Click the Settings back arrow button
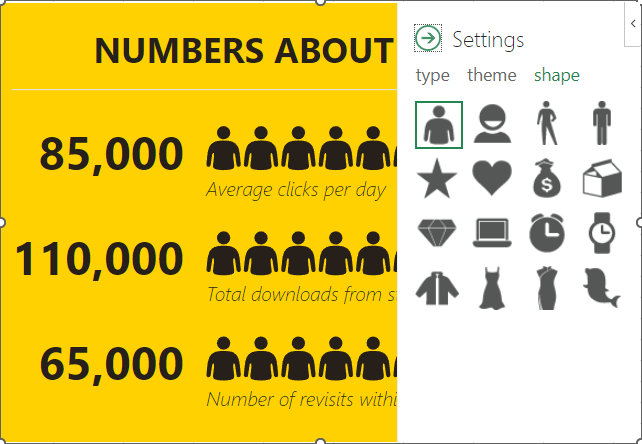 pos(427,38)
